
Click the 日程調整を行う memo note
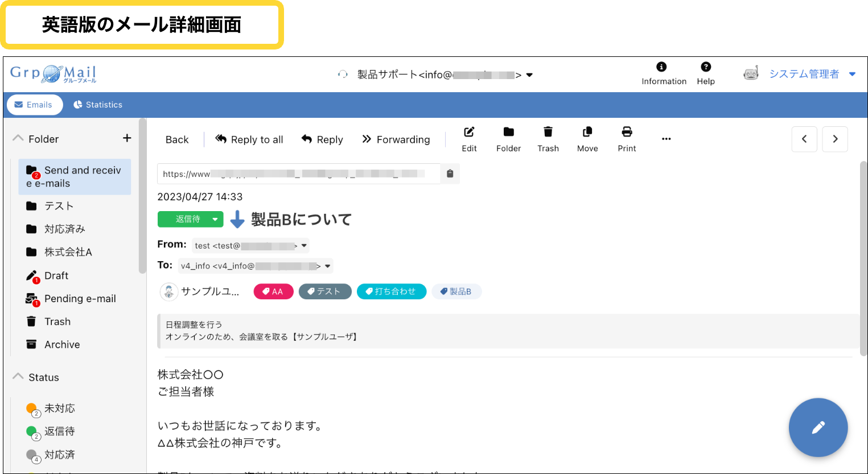508,331
